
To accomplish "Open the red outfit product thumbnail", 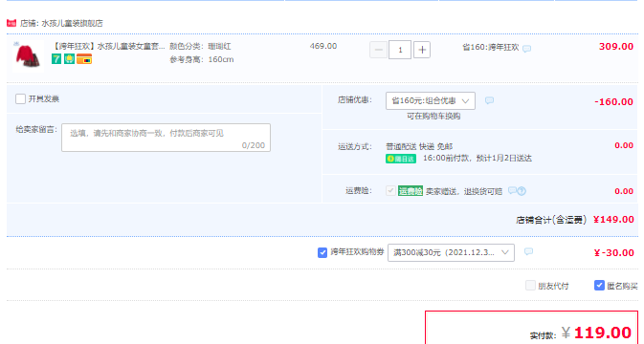I will pos(28,55).
